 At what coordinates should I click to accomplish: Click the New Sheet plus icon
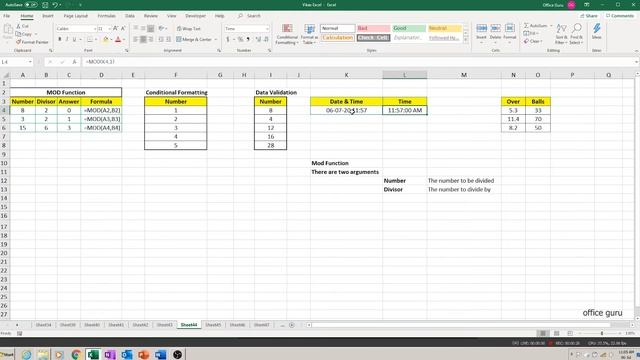pyautogui.click(x=291, y=325)
